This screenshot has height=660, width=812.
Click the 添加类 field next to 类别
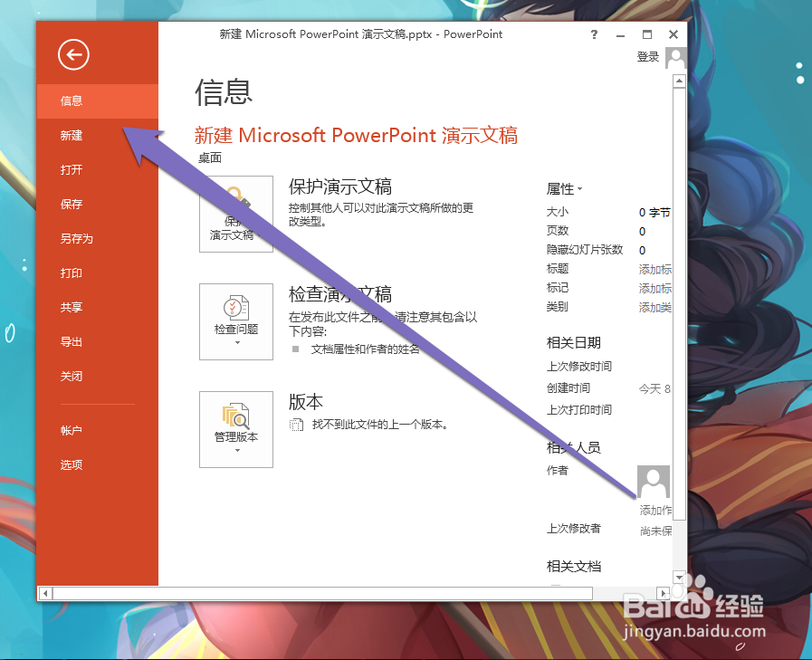pyautogui.click(x=655, y=308)
